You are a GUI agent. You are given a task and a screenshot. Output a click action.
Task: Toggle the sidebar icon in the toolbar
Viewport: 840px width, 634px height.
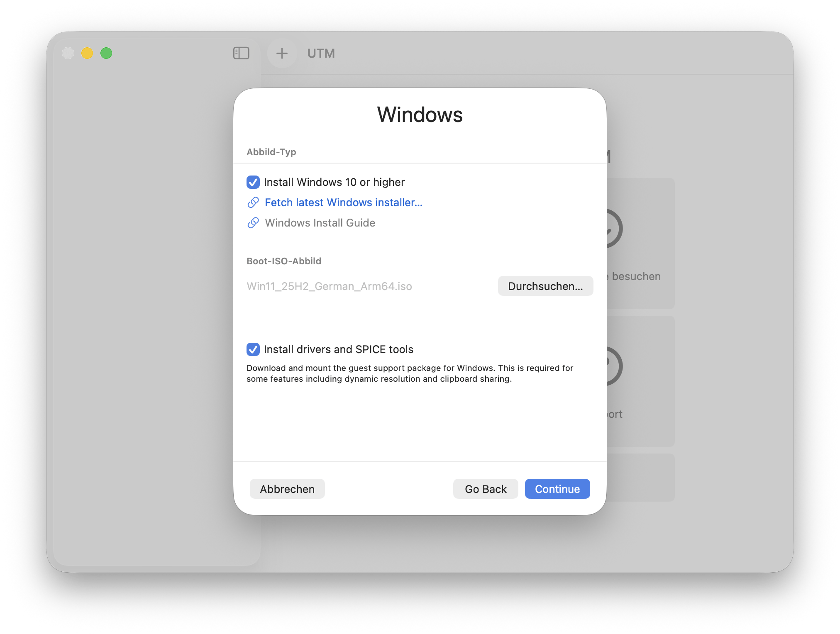click(x=241, y=53)
